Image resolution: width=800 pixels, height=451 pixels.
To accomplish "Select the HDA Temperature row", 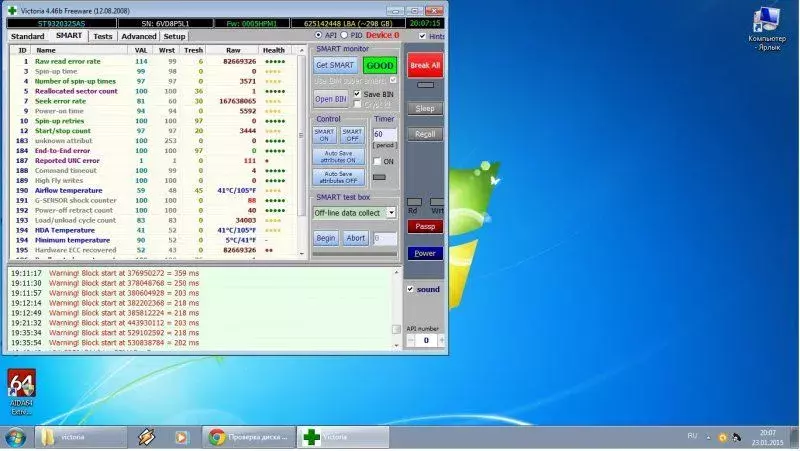I will click(x=153, y=230).
